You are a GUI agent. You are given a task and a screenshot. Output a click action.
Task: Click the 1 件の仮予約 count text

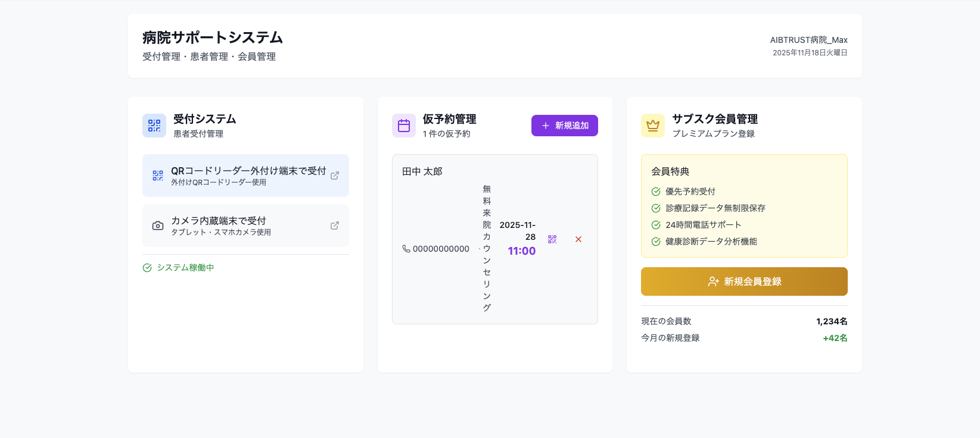click(447, 134)
